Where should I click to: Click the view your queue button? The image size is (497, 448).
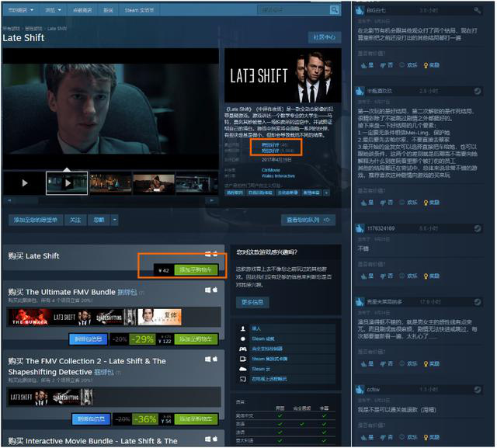coord(308,220)
